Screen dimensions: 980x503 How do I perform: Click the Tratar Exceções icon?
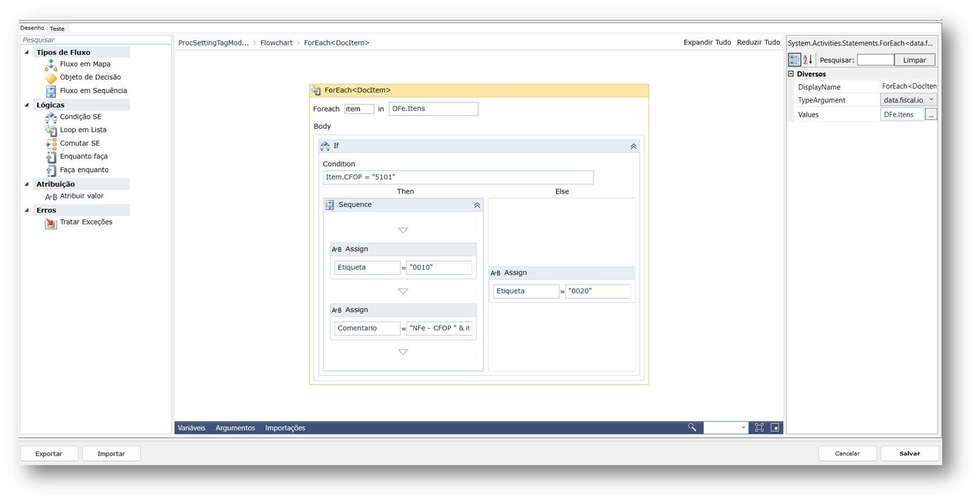pos(51,223)
